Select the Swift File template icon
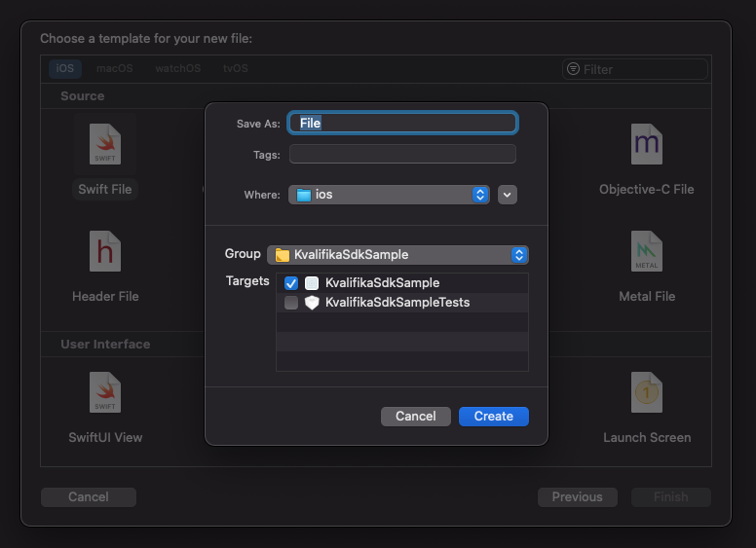 [105, 144]
